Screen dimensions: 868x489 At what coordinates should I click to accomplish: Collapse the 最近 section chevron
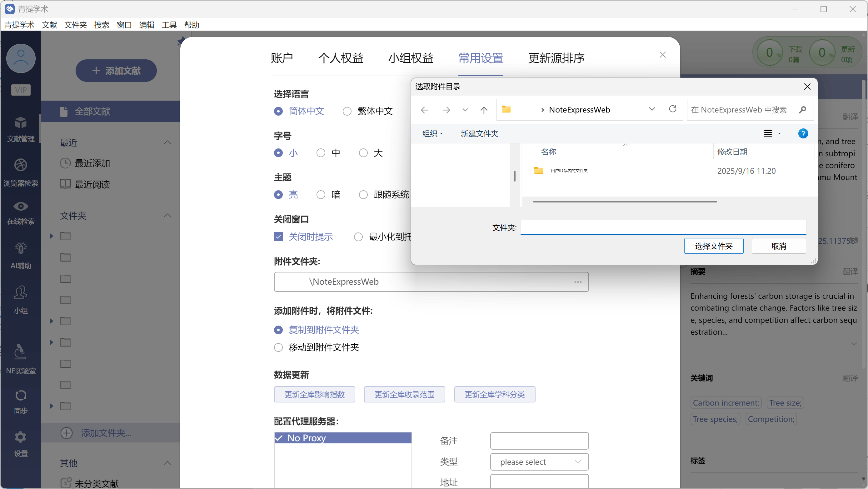(x=167, y=142)
